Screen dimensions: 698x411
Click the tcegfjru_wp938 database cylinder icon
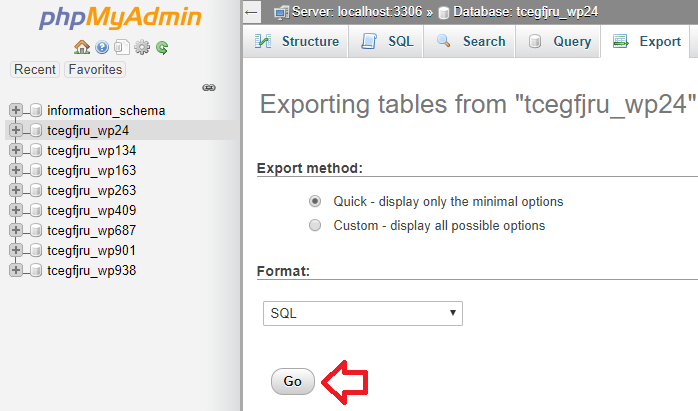(x=36, y=270)
